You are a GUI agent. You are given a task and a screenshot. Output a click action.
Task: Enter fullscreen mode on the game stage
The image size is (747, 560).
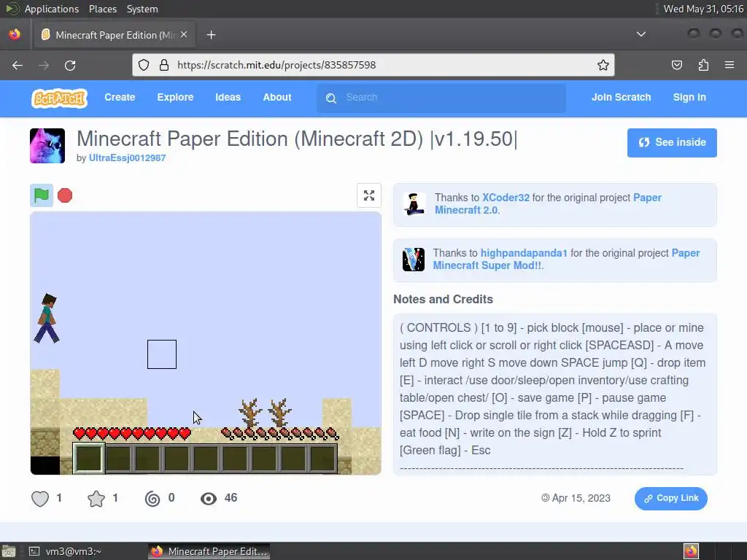click(x=368, y=195)
